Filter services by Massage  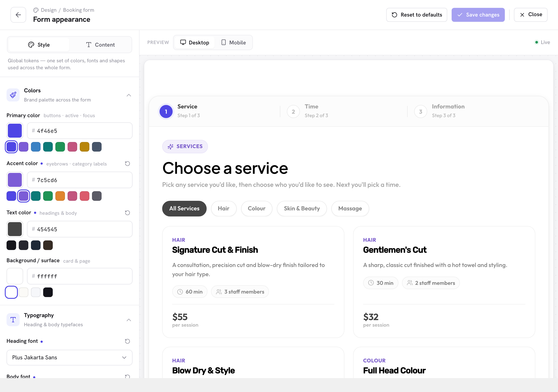tap(350, 208)
